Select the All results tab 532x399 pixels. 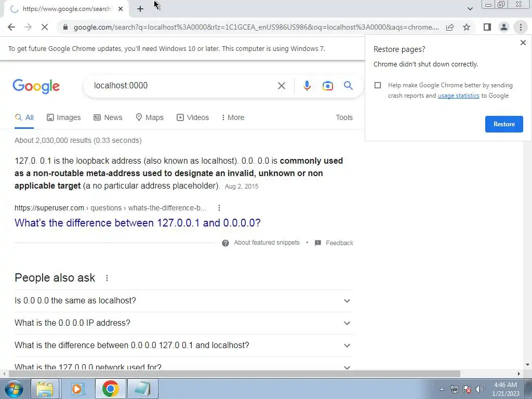coord(24,117)
